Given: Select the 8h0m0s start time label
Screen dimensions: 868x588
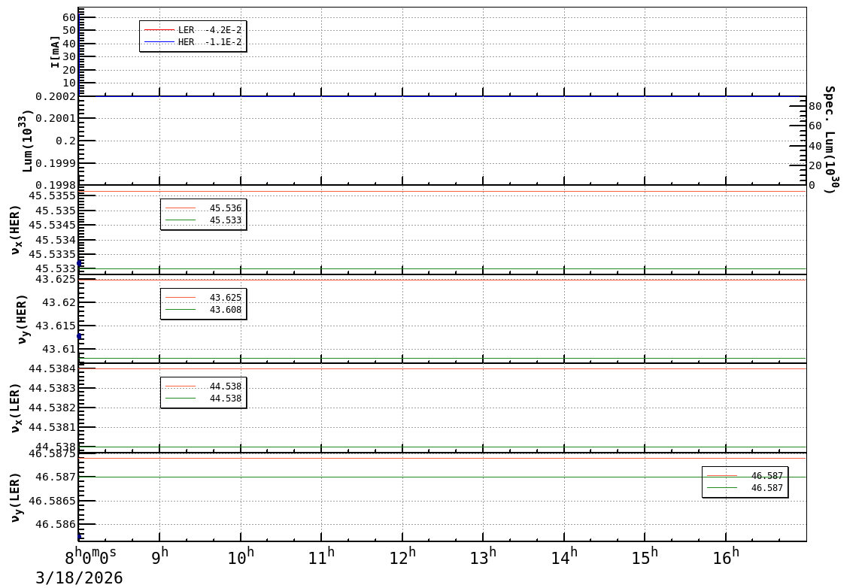Looking at the screenshot, I should [x=90, y=557].
